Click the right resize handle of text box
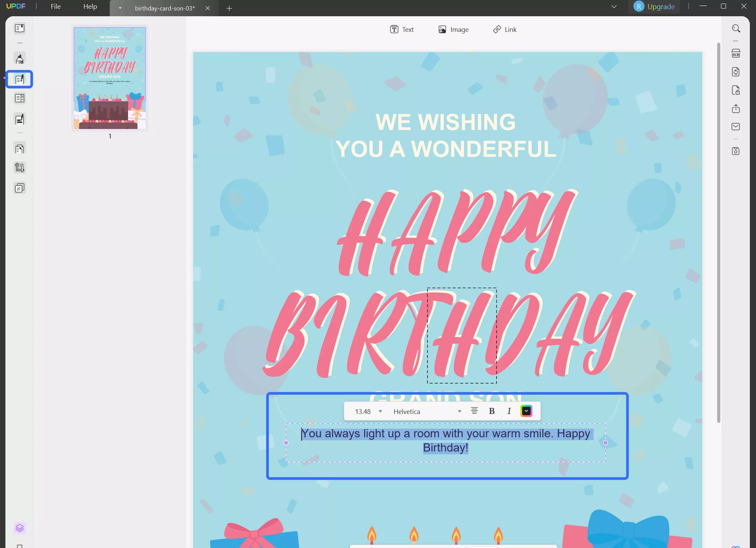The image size is (756, 548). [x=606, y=443]
